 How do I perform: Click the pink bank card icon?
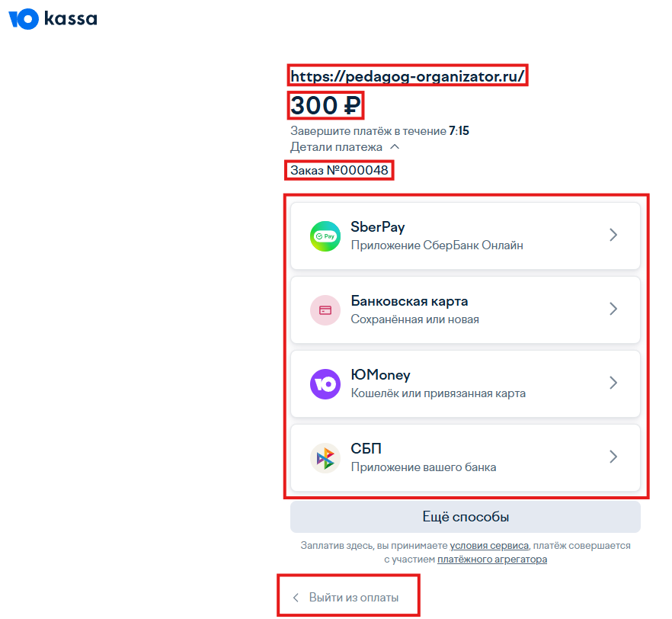[x=325, y=310]
